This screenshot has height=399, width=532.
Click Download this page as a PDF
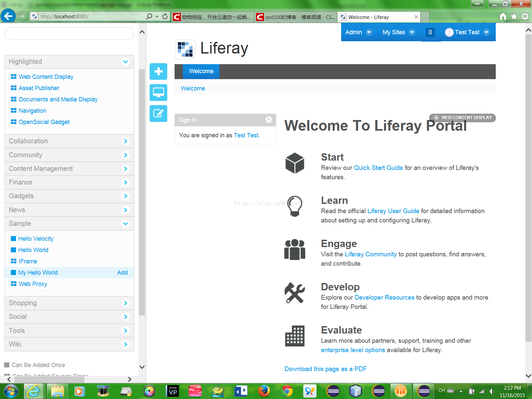pos(326,369)
